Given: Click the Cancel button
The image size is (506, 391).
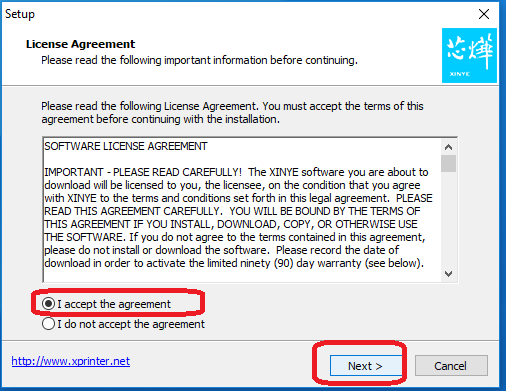Looking at the screenshot, I should click(x=451, y=366).
